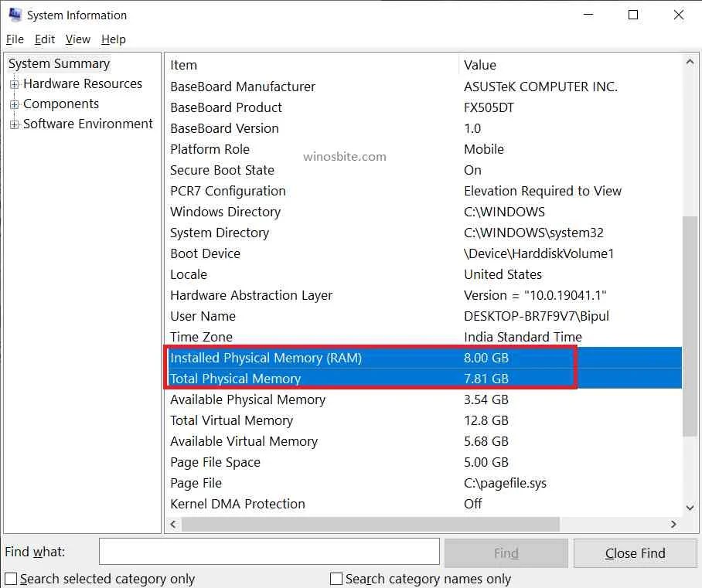Select the Available Physical Memory row
The height and width of the screenshot is (588, 702).
point(247,399)
